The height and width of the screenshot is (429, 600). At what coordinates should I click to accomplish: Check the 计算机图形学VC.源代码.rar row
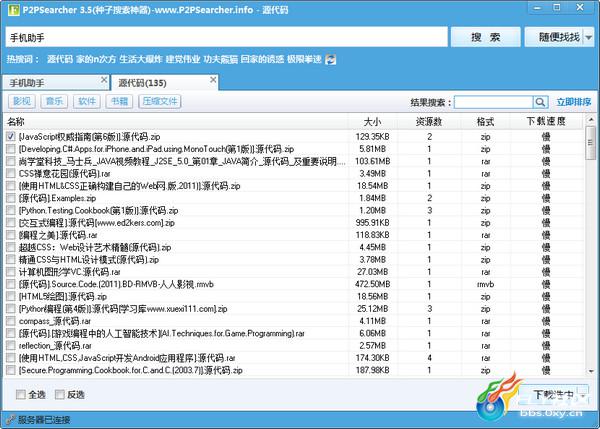[x=11, y=272]
